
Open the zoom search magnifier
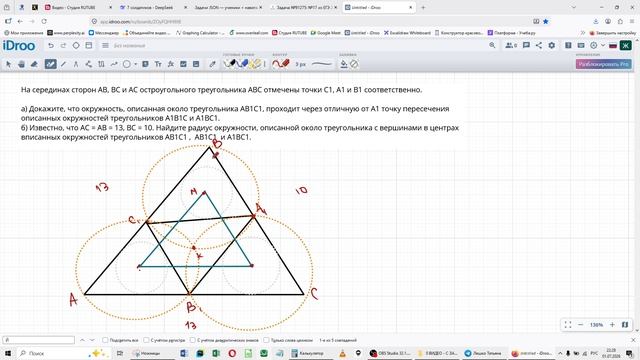pyautogui.click(x=492, y=46)
